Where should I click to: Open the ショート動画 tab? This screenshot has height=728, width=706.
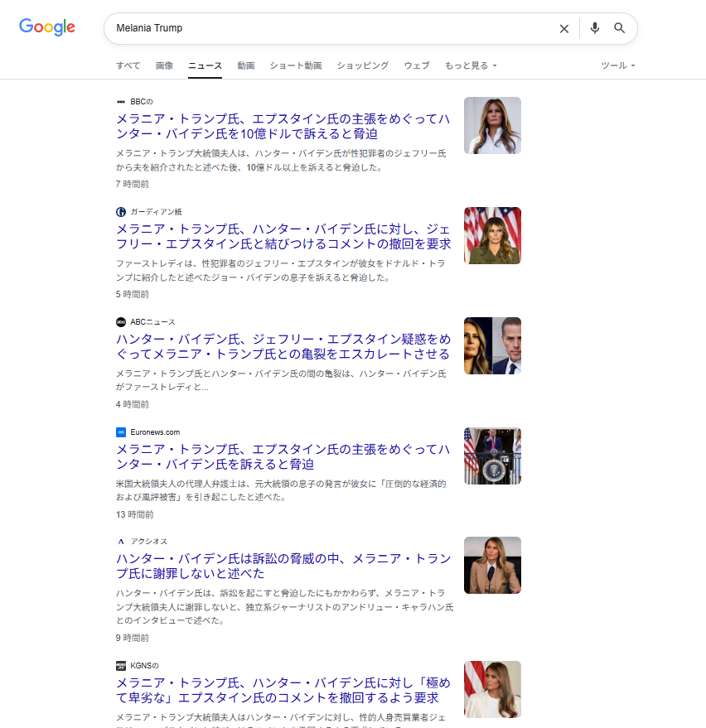296,65
